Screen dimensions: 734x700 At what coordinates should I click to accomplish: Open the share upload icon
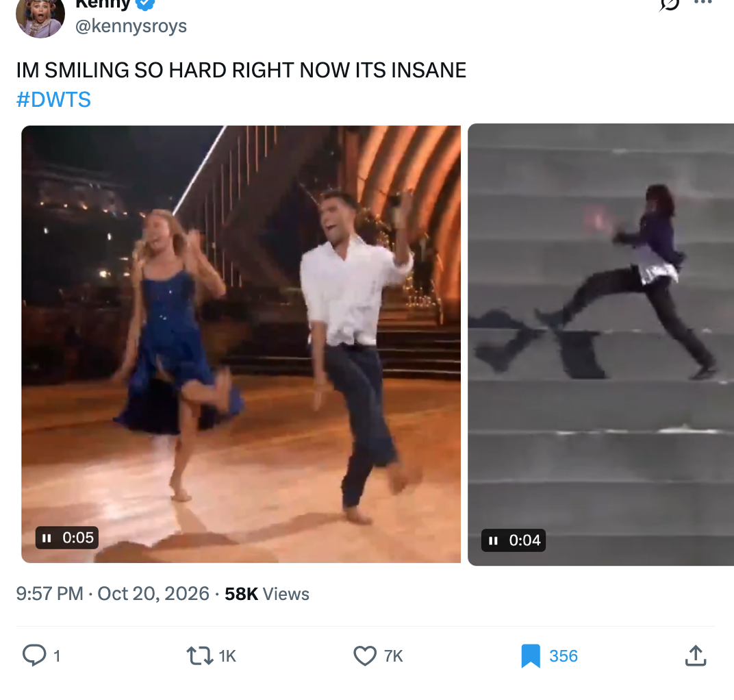pyautogui.click(x=696, y=655)
